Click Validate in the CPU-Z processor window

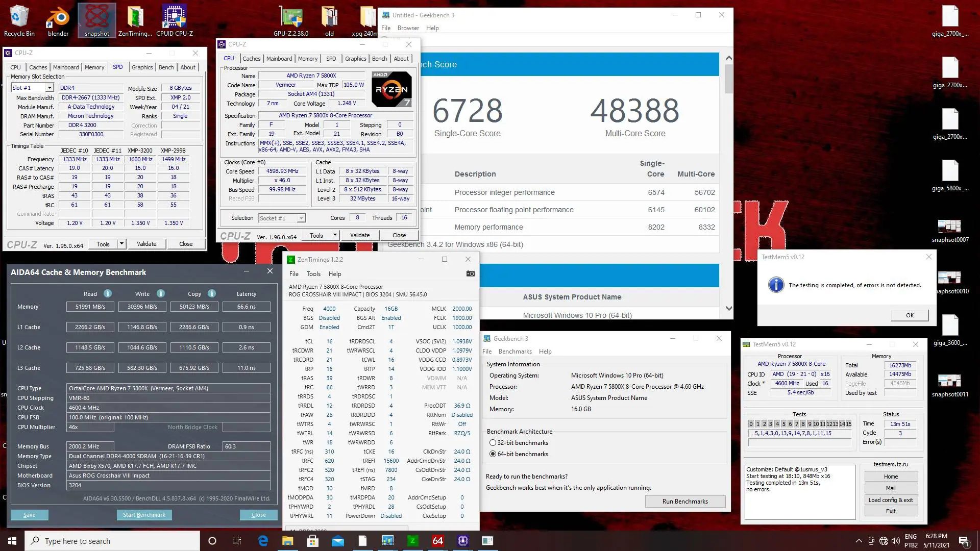(360, 235)
